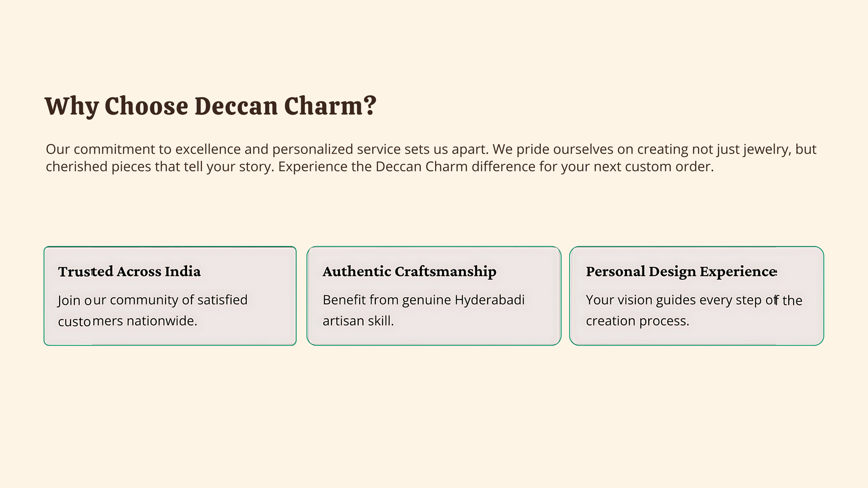Open the 'Authentic Craftsmanship' card
The image size is (868, 488).
(434, 296)
